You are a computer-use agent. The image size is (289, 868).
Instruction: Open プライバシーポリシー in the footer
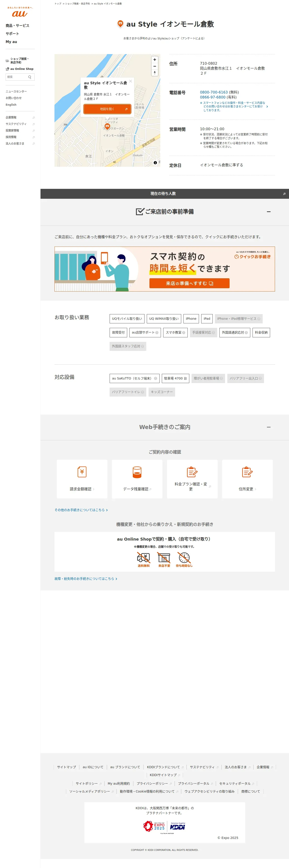click(x=154, y=784)
